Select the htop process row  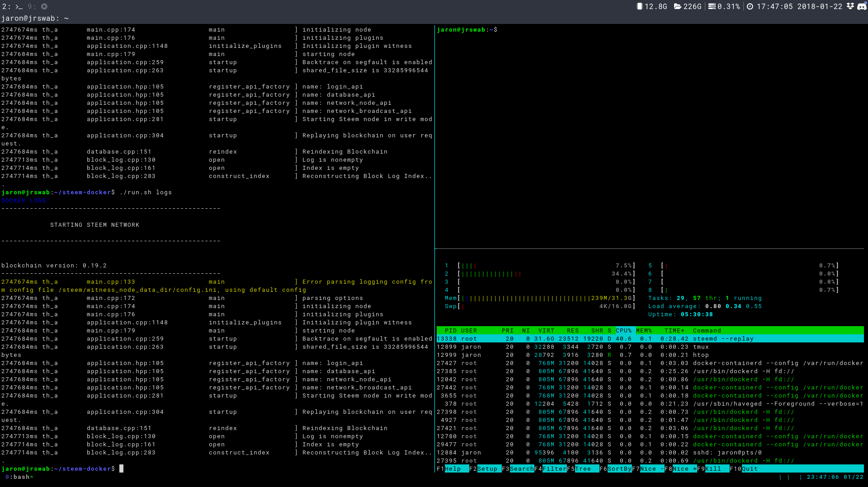point(650,355)
